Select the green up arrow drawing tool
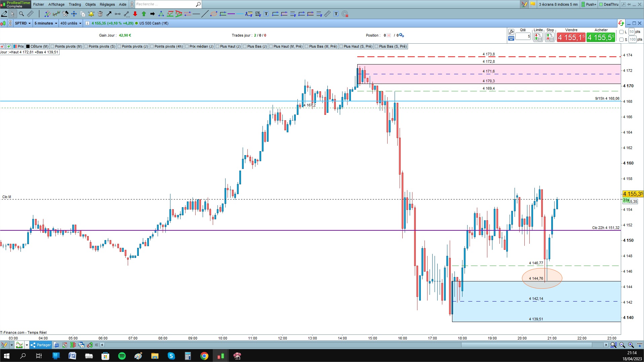 tap(144, 14)
